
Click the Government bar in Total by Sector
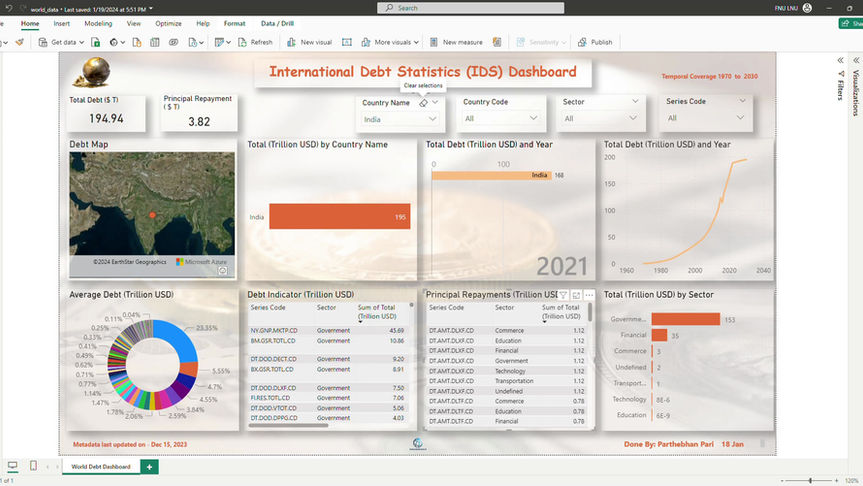point(686,319)
